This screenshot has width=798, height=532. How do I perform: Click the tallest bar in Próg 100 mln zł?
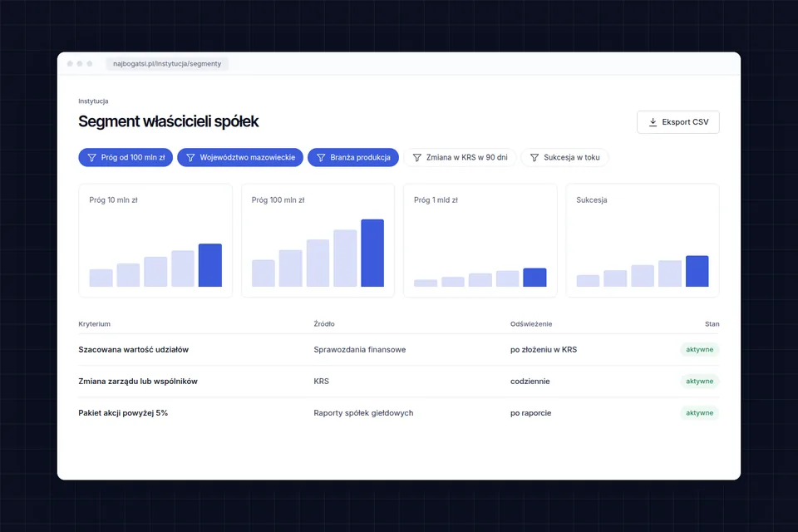tap(372, 253)
